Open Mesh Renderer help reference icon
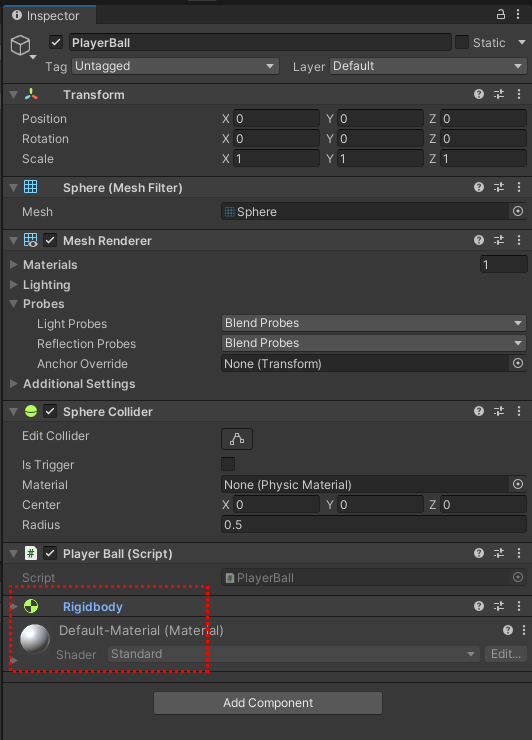The height and width of the screenshot is (740, 532). pyautogui.click(x=479, y=240)
